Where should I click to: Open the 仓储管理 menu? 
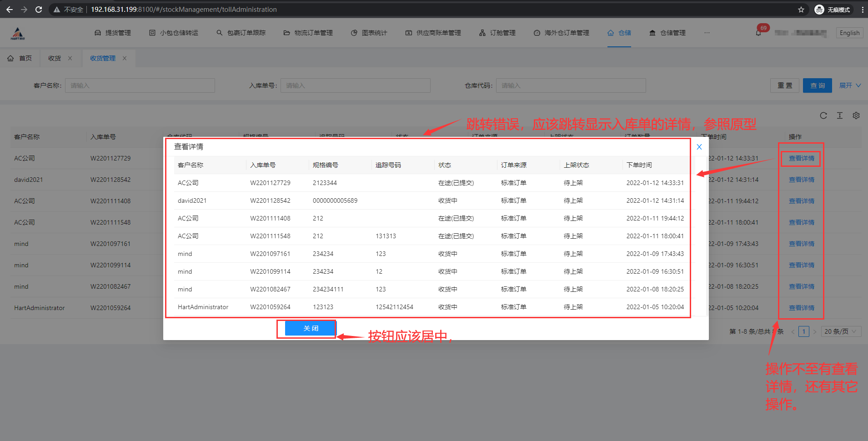pyautogui.click(x=667, y=33)
